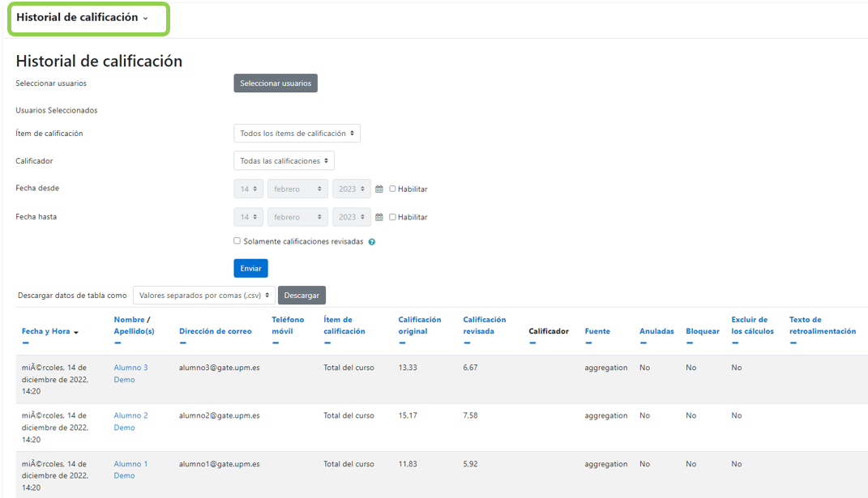Hide the Fuente column
The image size is (868, 498).
(588, 343)
